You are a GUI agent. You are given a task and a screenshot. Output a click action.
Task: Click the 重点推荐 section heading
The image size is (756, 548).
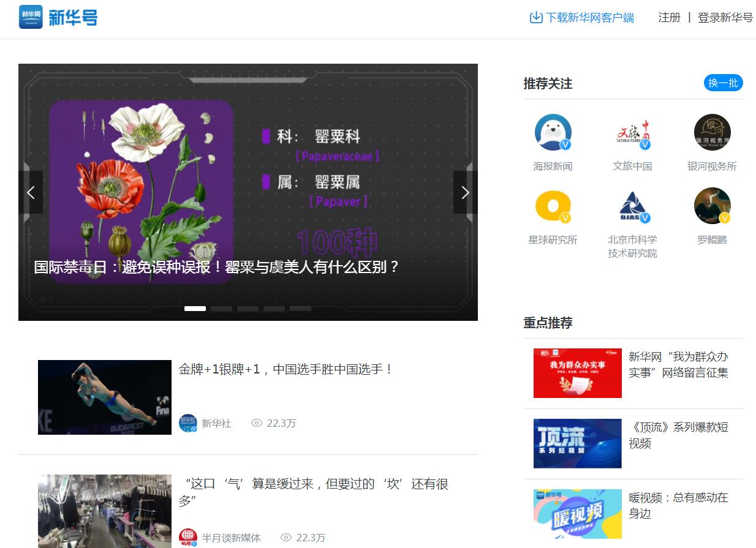pyautogui.click(x=548, y=323)
